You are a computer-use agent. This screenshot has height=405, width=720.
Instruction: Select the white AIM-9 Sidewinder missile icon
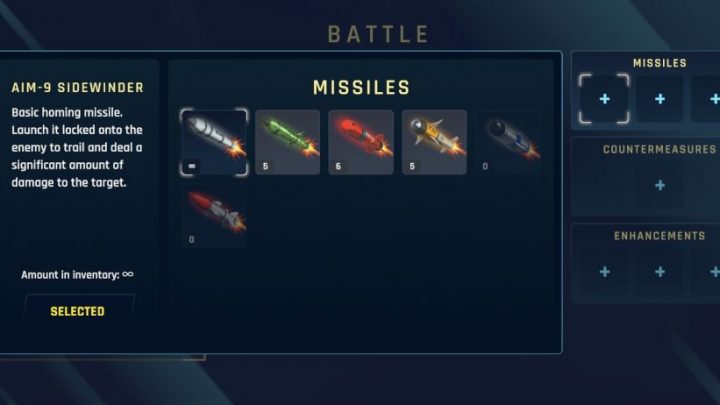(214, 142)
